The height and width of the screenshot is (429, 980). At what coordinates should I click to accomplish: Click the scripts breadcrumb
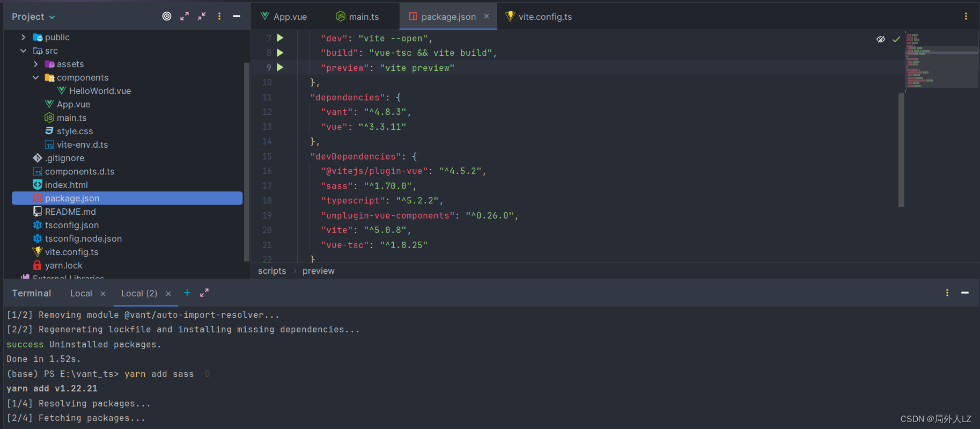[x=272, y=271]
